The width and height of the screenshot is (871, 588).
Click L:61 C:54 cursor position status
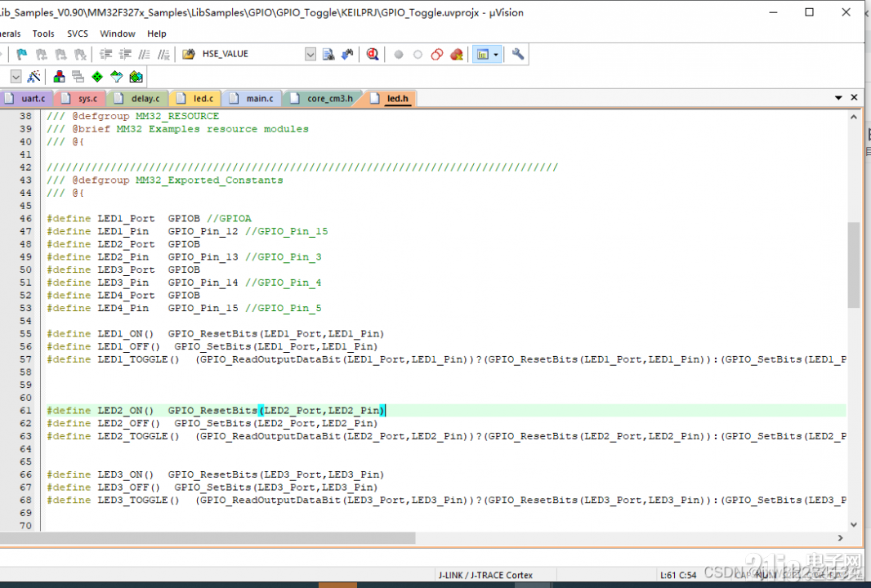[x=677, y=575]
